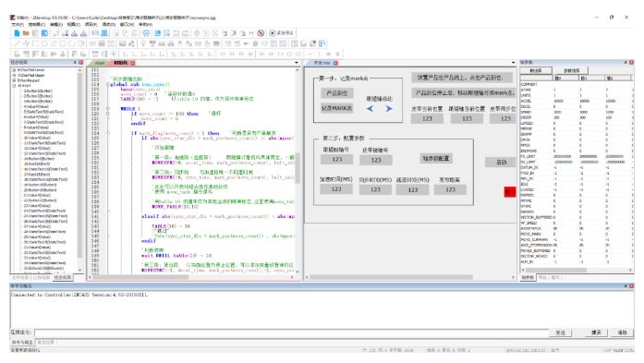The width and height of the screenshot is (644, 363).
Task: Collapse the 10:Start tree node
Action: 14,86
